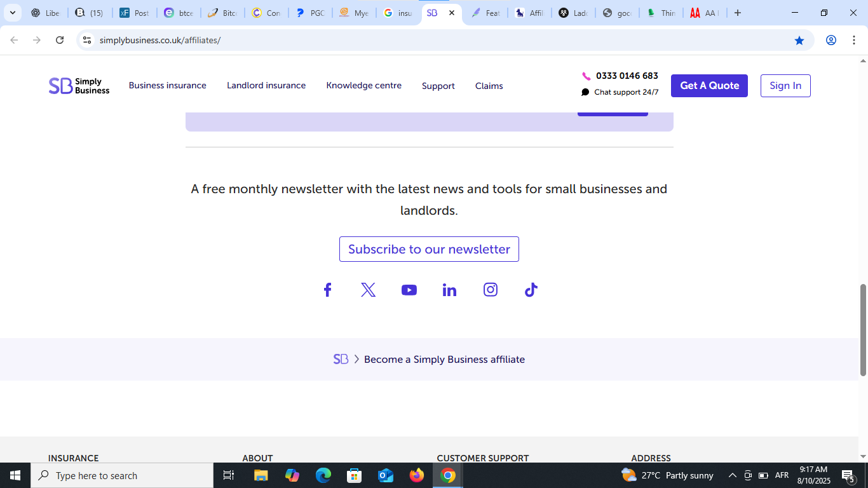Image resolution: width=868 pixels, height=488 pixels.
Task: Expand the tab search dropdown arrow
Action: [12, 13]
